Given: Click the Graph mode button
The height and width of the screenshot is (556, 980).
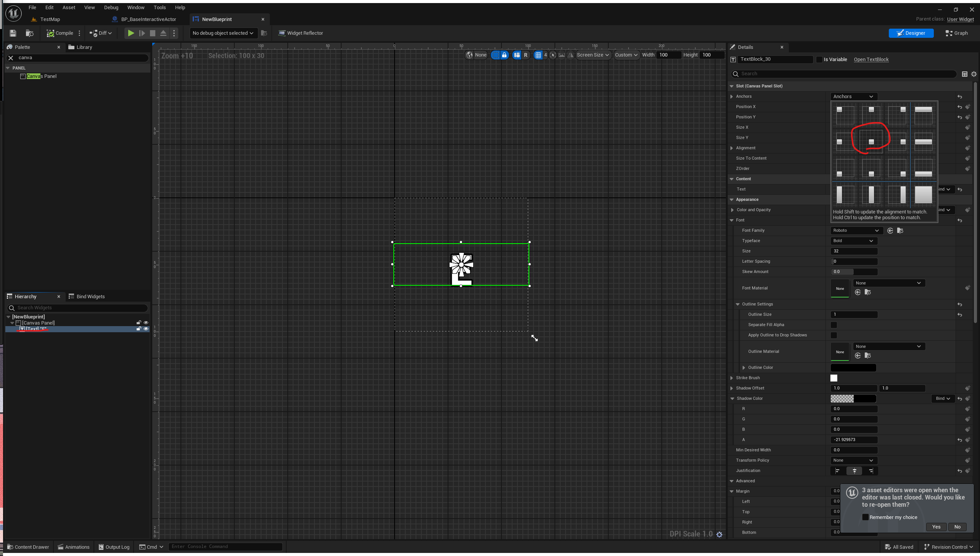Looking at the screenshot, I should [956, 33].
